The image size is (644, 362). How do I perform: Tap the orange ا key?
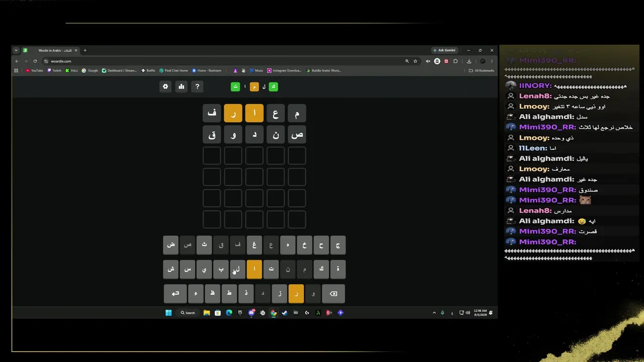pyautogui.click(x=254, y=269)
